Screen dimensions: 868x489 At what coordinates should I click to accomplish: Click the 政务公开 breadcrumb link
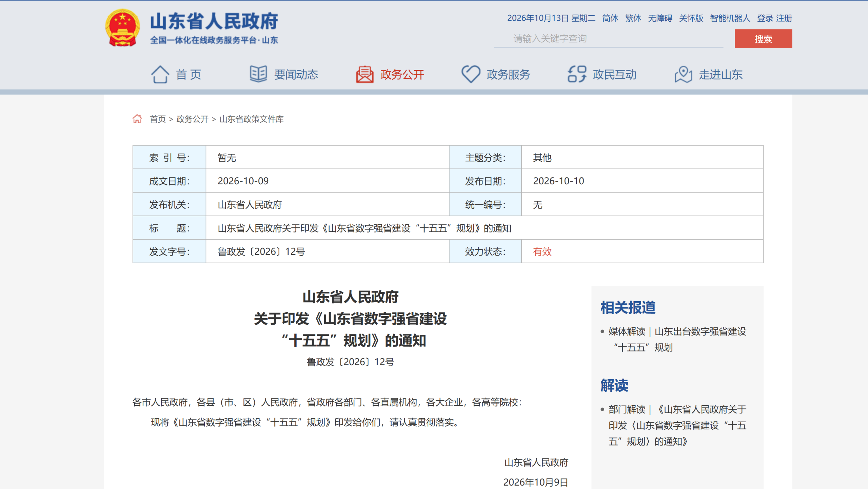[x=192, y=119]
